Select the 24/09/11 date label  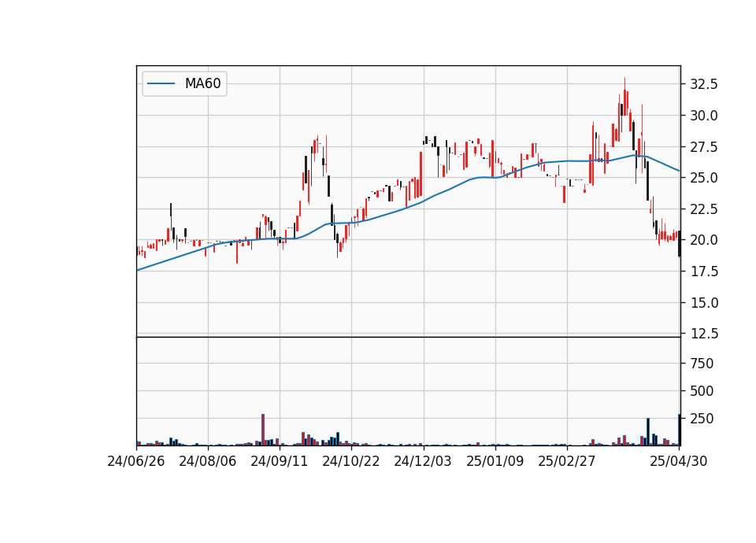(x=280, y=461)
